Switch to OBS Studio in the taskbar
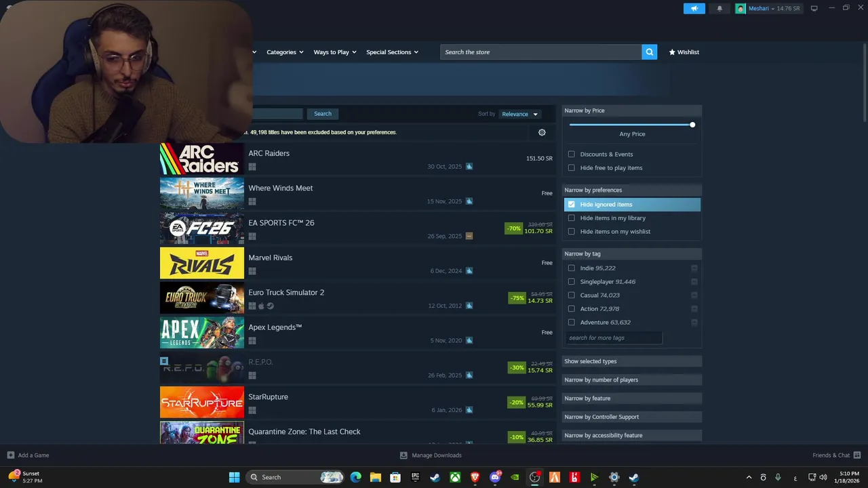 [535, 477]
